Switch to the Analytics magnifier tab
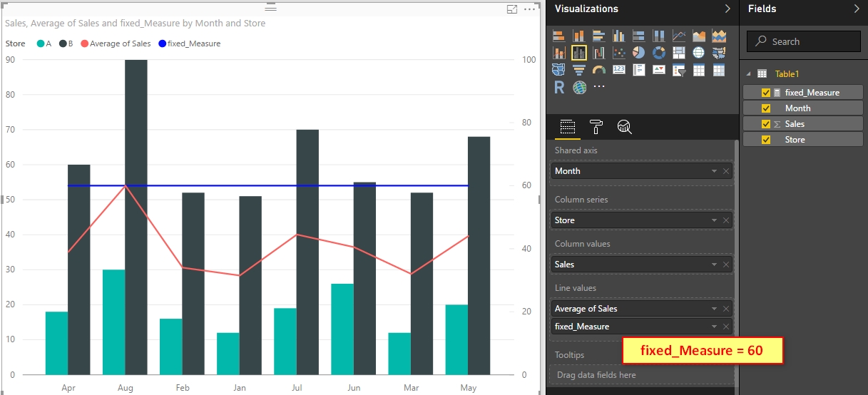The width and height of the screenshot is (868, 395). pyautogui.click(x=625, y=127)
